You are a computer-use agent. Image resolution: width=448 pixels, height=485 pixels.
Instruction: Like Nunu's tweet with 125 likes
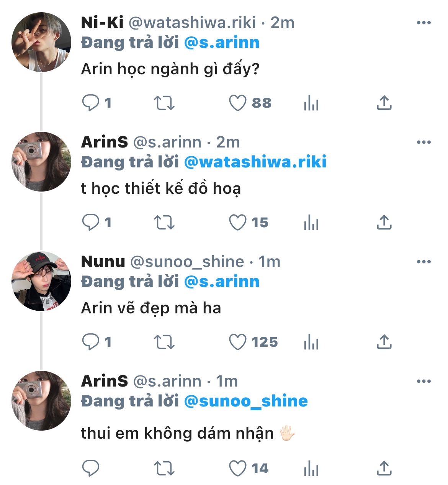[237, 342]
